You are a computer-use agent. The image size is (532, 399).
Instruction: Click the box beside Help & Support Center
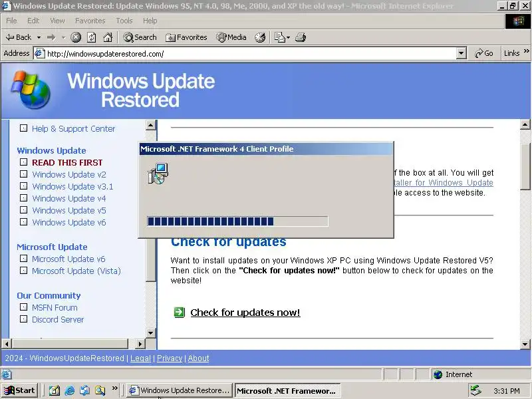point(23,128)
